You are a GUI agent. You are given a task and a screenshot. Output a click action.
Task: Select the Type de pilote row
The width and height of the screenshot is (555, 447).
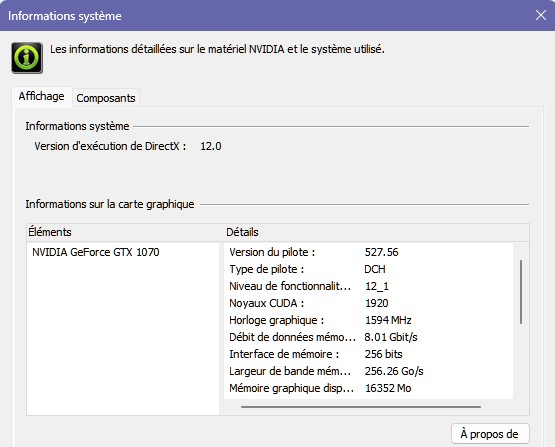(368, 269)
